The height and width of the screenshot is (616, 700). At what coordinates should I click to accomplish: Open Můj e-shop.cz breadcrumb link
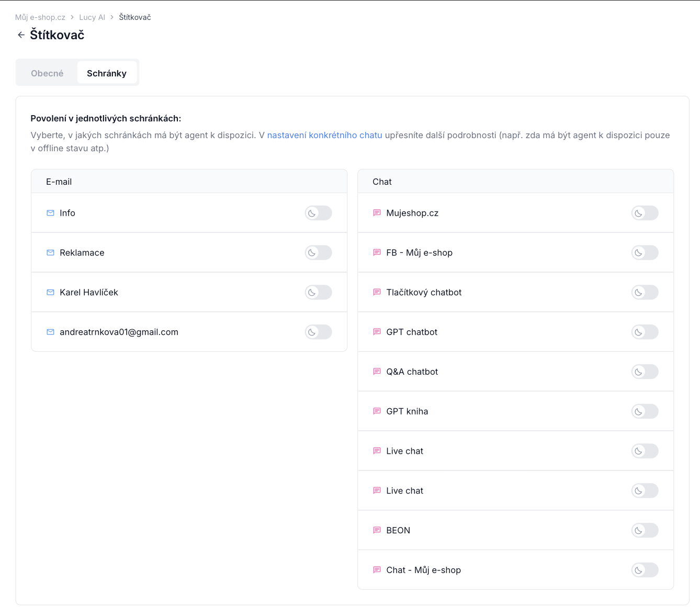[40, 17]
